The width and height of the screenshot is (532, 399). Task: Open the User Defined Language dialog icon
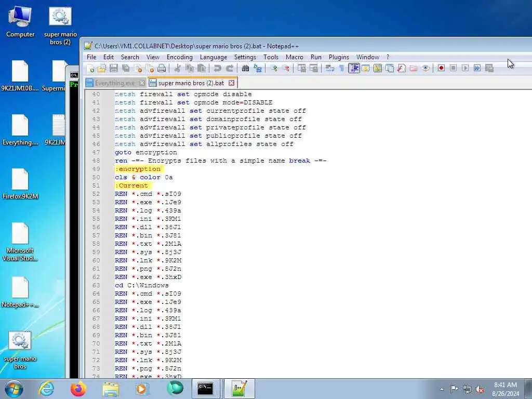click(365, 68)
